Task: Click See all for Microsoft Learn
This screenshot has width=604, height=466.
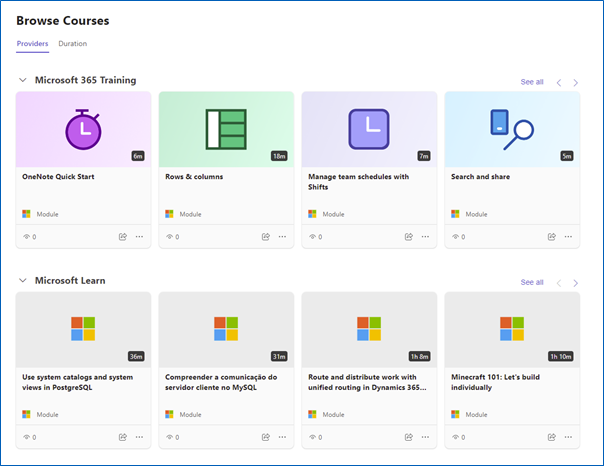Action: coord(532,282)
